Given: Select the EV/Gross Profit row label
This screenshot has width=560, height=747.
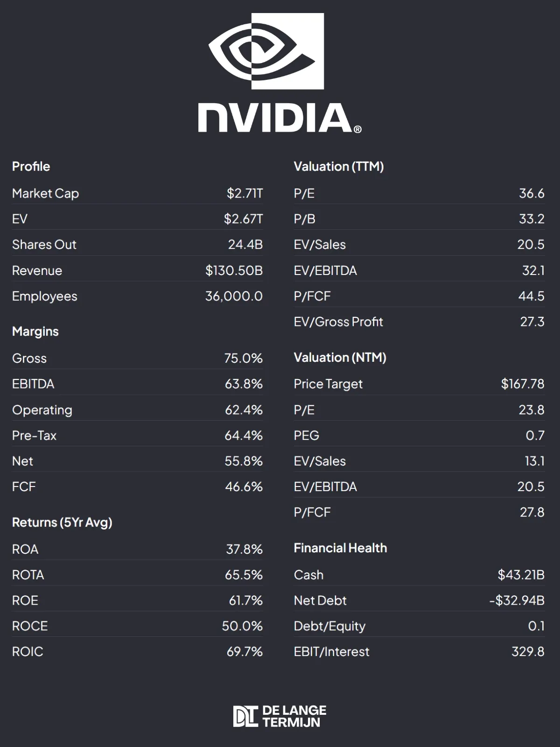Looking at the screenshot, I should click(338, 322).
